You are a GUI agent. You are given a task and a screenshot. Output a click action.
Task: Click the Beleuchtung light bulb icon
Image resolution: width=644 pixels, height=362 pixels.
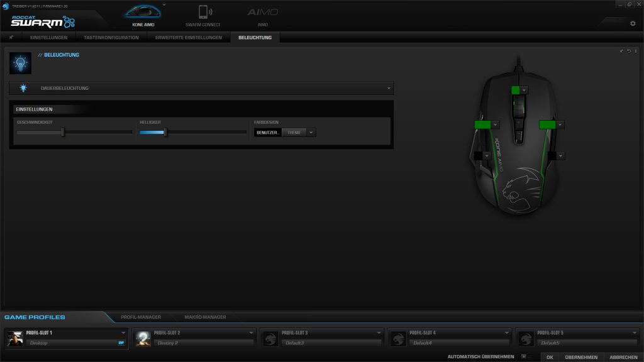21,63
